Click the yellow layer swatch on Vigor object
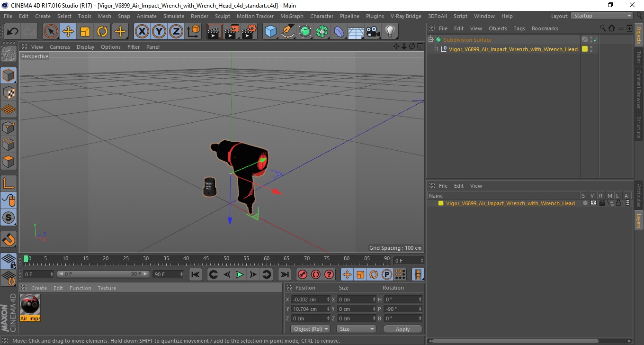 [585, 49]
